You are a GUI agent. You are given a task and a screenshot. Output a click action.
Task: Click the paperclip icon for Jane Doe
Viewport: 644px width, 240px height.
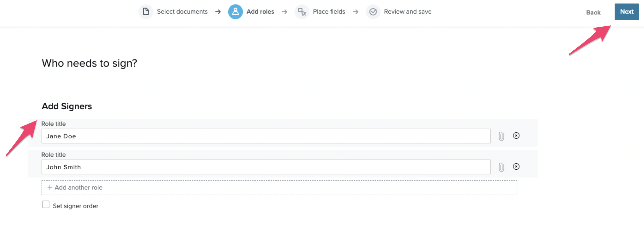[x=501, y=136]
